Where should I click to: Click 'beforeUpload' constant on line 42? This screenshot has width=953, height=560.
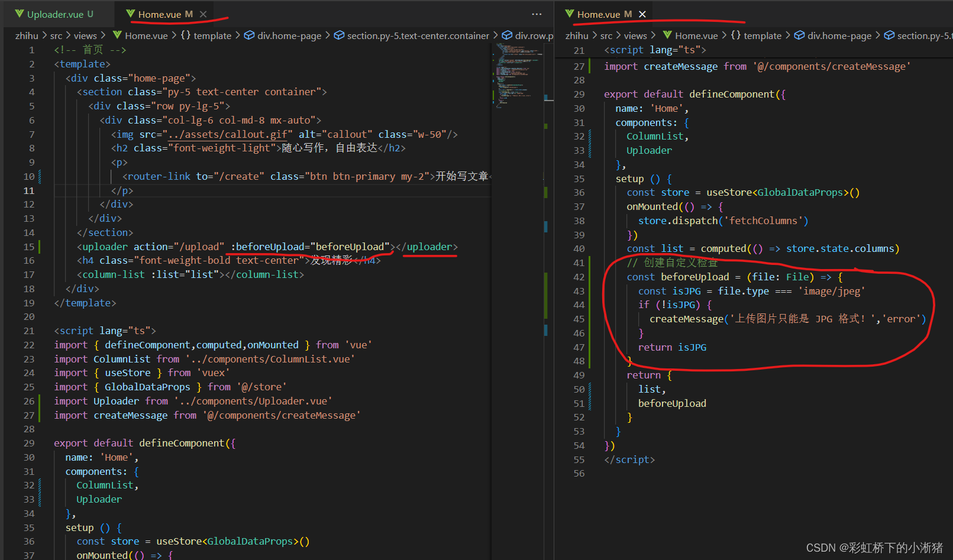[695, 277]
